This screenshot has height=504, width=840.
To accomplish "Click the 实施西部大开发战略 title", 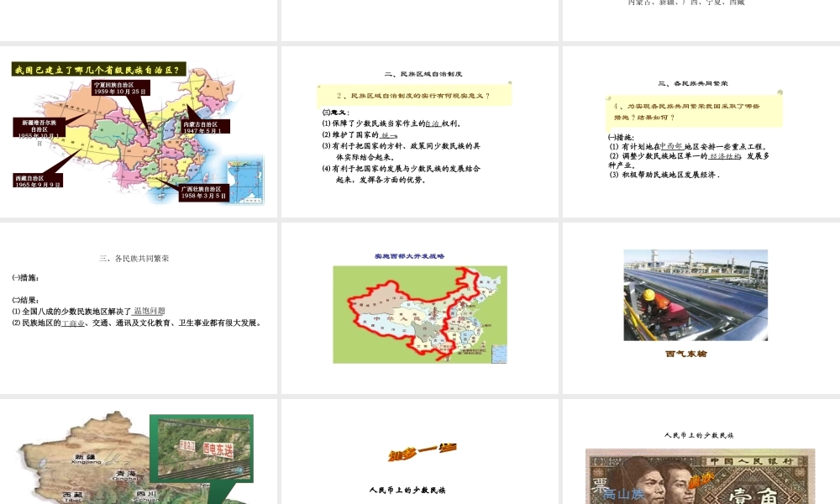I will [409, 256].
